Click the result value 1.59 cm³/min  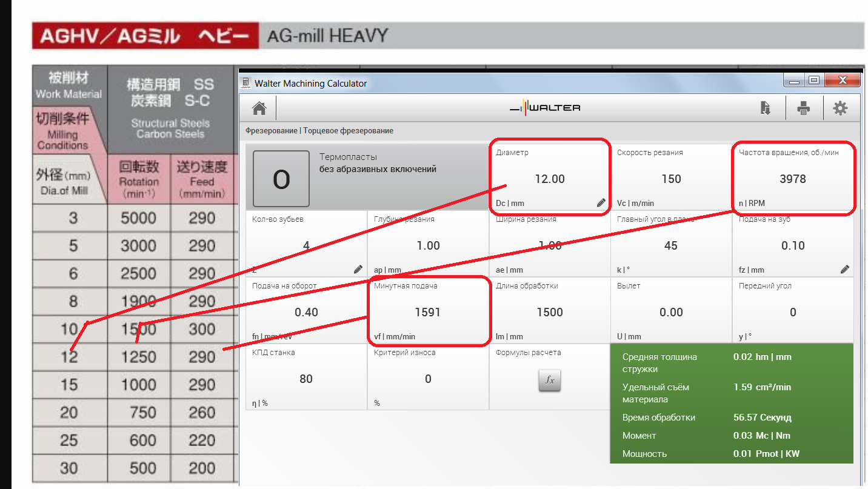762,387
